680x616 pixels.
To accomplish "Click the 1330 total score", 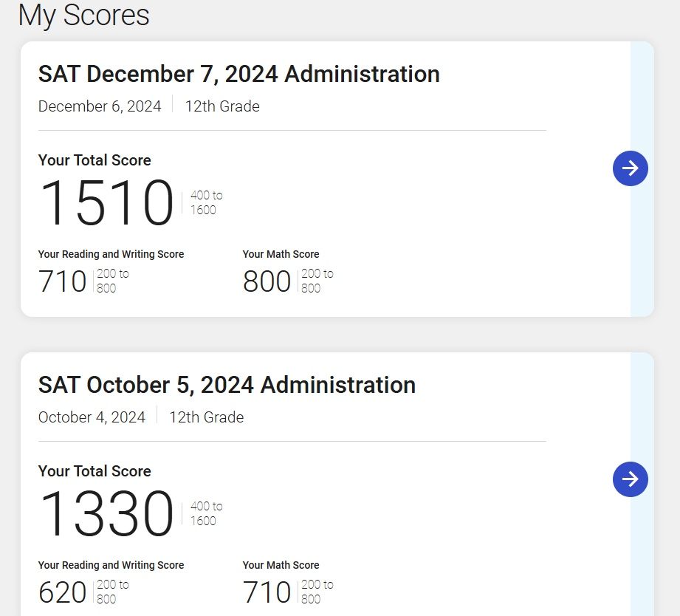I will pos(106,513).
